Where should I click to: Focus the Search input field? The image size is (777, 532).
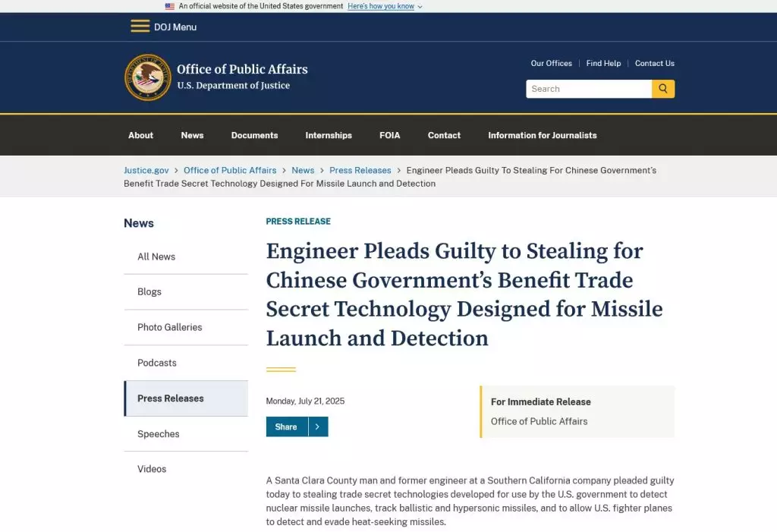coord(589,89)
